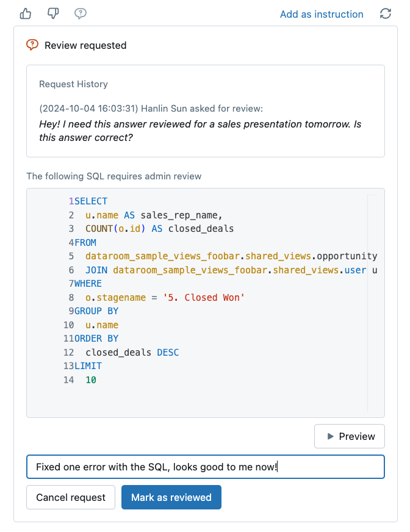Screen dimensions: 410x532
Task: Place cursor on the SELECT keyword line
Action: 91,201
